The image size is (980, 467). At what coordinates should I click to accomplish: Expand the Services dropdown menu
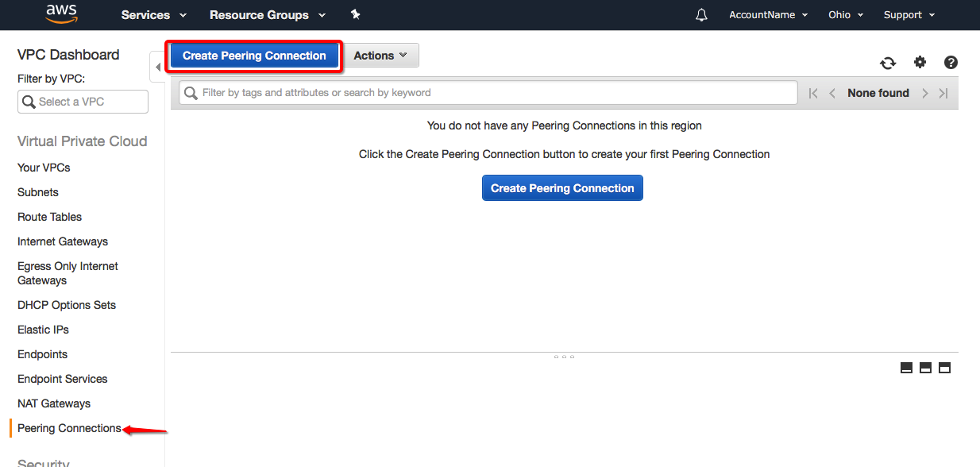(153, 15)
